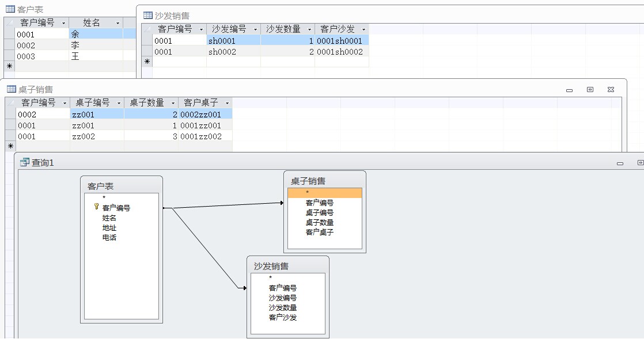The height and width of the screenshot is (339, 644).
Task: Minimize the 查询1 query window
Action: point(620,163)
